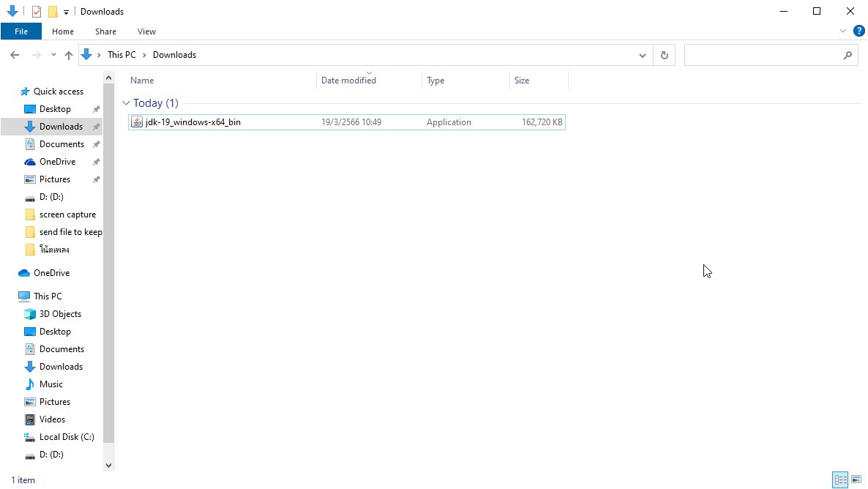This screenshot has height=489, width=868.
Task: Open D: (D:) drive under Quick access
Action: coord(51,197)
